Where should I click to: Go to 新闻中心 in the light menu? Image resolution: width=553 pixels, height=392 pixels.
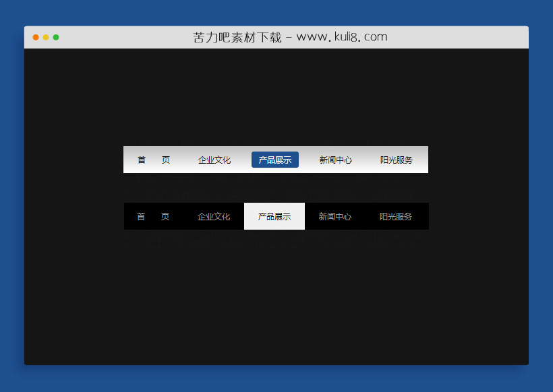(335, 160)
